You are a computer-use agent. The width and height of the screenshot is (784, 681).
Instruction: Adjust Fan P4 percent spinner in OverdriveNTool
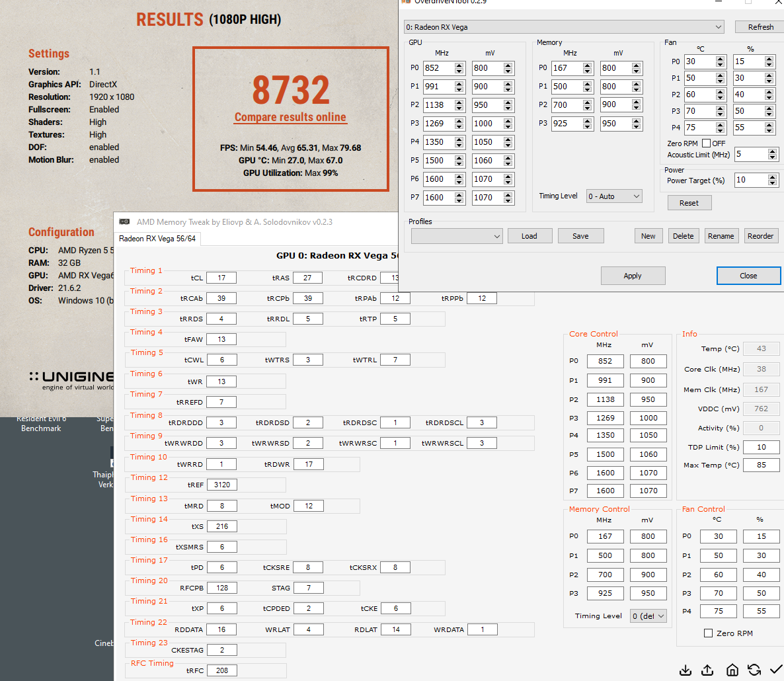tap(769, 128)
